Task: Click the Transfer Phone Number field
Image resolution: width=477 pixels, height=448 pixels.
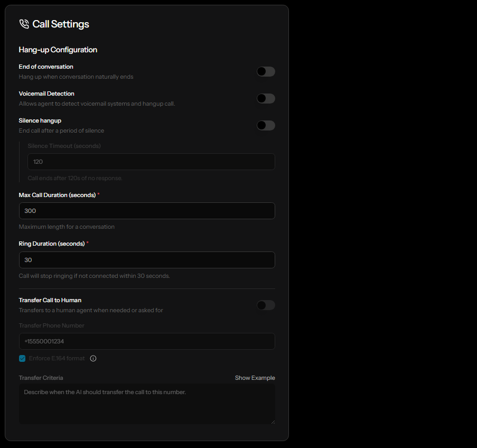Action: tap(147, 341)
